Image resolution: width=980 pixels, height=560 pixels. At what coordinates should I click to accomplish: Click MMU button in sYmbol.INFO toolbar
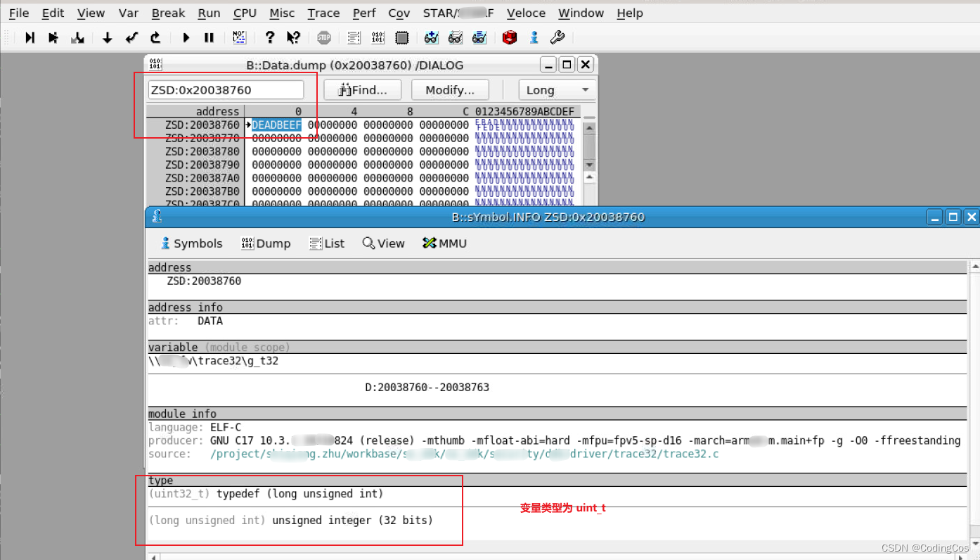pyautogui.click(x=444, y=243)
